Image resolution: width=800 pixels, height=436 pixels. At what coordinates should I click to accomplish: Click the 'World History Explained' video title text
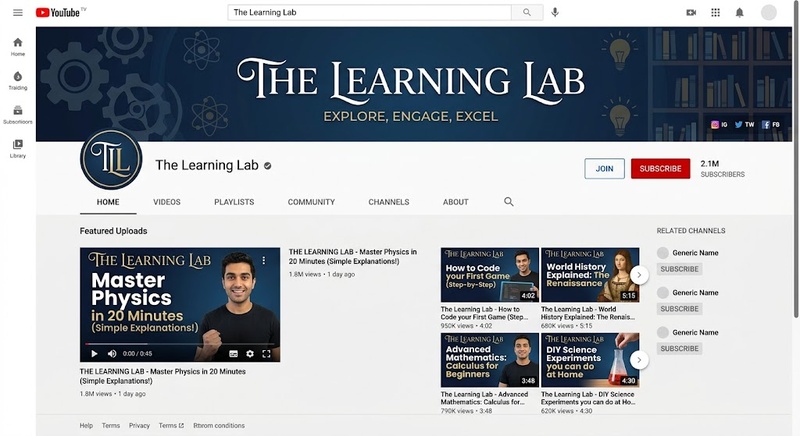(588, 313)
